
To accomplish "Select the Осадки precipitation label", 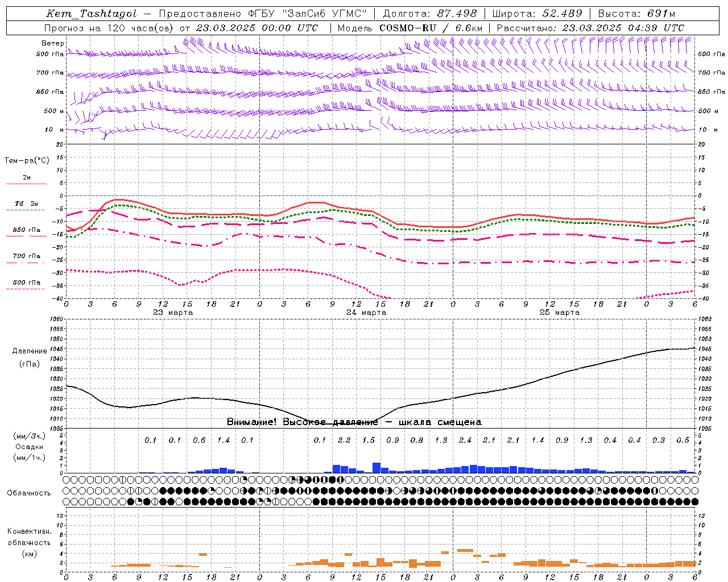I will coord(29,447).
